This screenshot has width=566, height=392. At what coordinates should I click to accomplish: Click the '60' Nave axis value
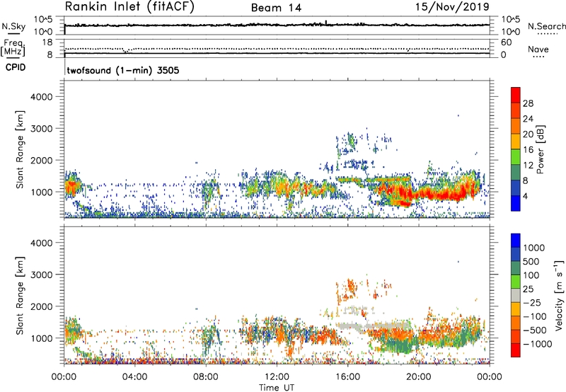click(507, 42)
